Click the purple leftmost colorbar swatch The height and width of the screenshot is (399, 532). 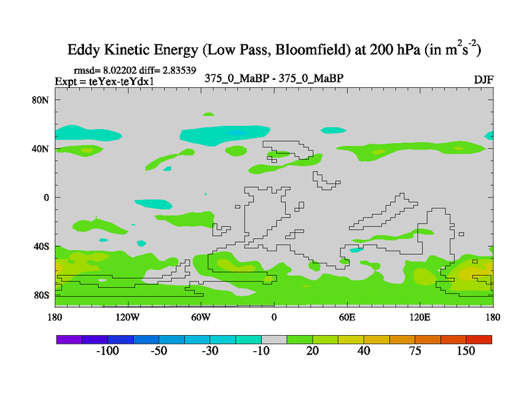[x=68, y=339]
